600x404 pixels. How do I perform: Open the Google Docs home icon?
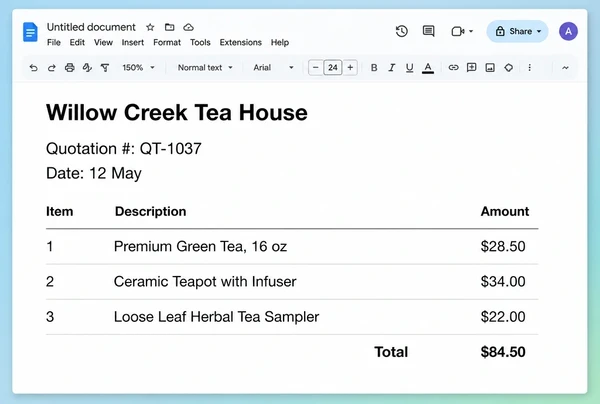(x=30, y=32)
